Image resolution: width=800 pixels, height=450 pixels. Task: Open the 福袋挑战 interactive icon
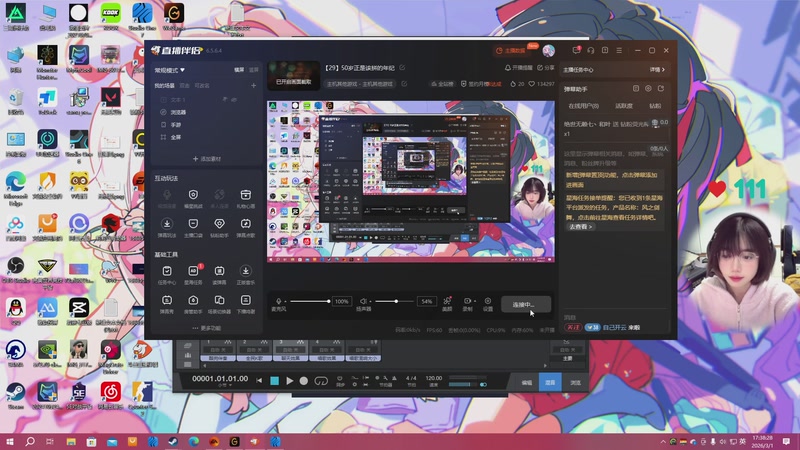coord(193,194)
